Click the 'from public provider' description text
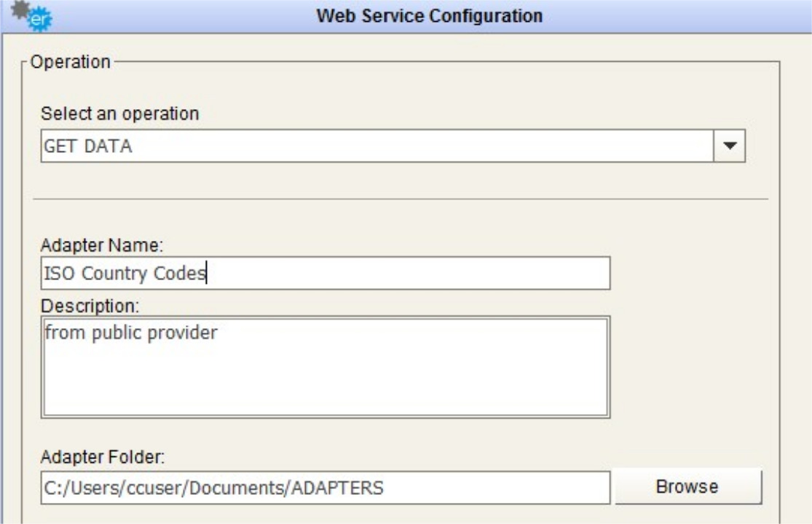 [x=131, y=333]
